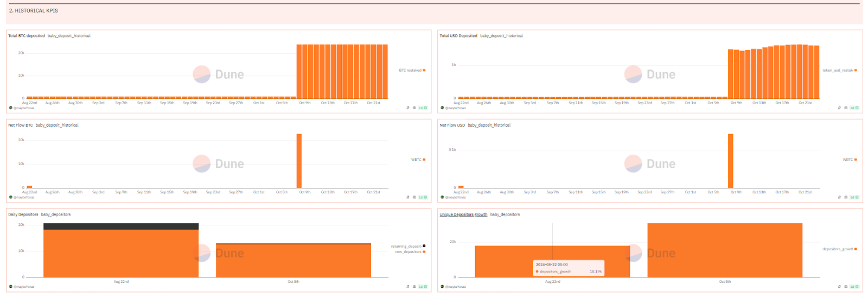868x297 pixels.
Task: Open the Unique Depositors growth chart title link
Action: point(463,214)
